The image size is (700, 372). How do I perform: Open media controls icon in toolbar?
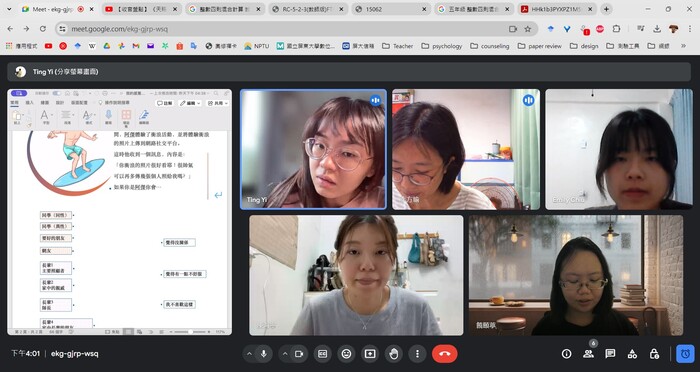pos(641,29)
